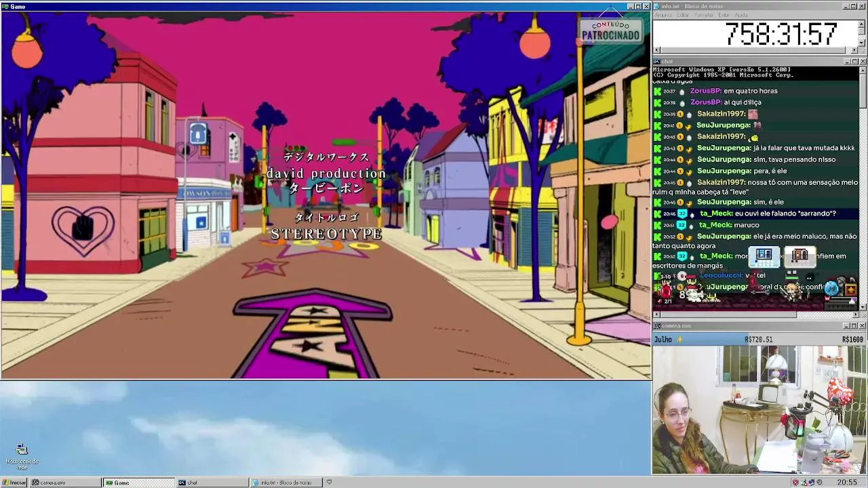Viewport: 868px width, 488px height.
Task: Click the R$1600 goal amount text
Action: (x=852, y=340)
